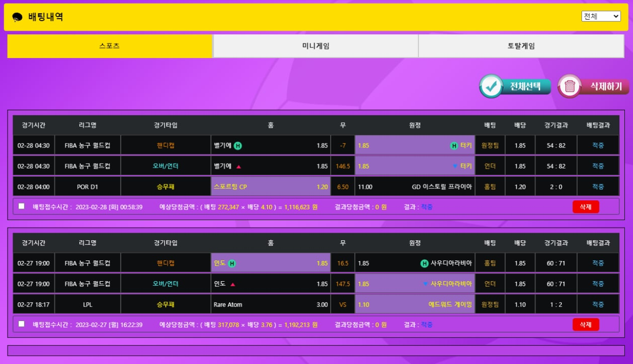
Task: Click the highlighted 에드워드 게이밍 odds cell
Action: coord(414,304)
